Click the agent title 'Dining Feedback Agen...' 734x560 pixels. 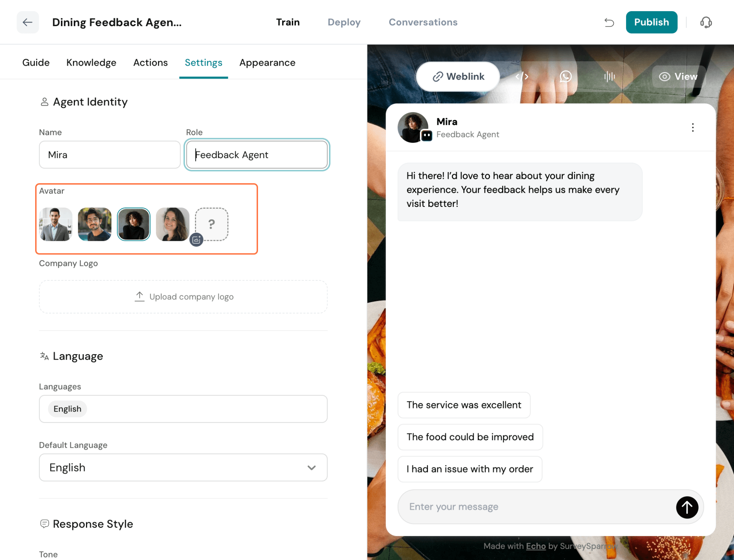coord(117,22)
